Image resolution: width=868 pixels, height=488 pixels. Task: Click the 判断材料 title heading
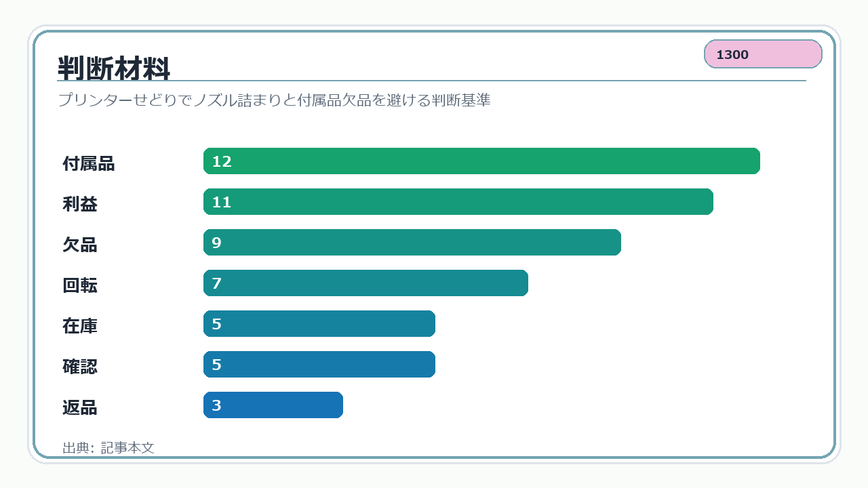tap(114, 68)
